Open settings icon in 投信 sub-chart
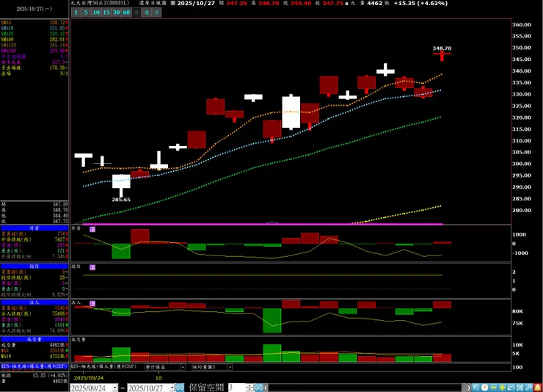 (x=92, y=267)
